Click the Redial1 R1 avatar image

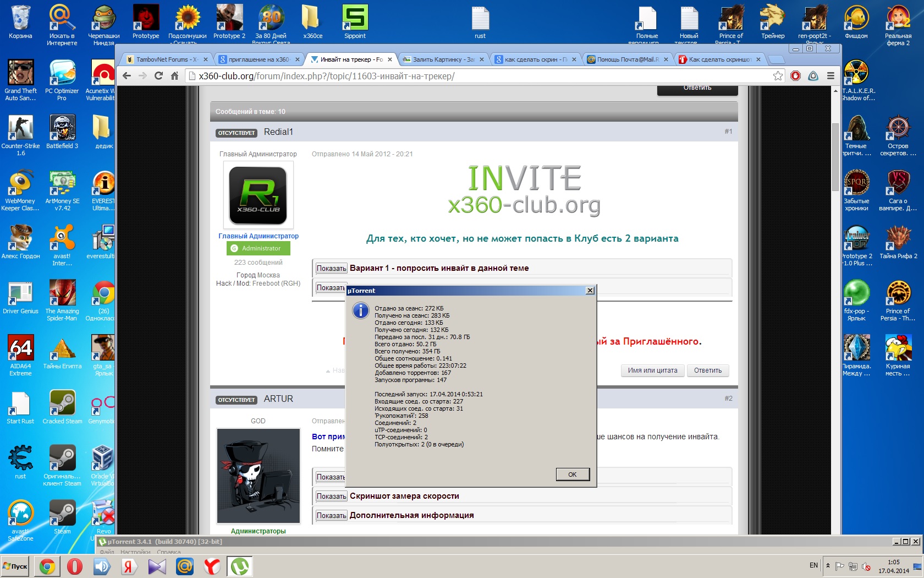coord(258,195)
